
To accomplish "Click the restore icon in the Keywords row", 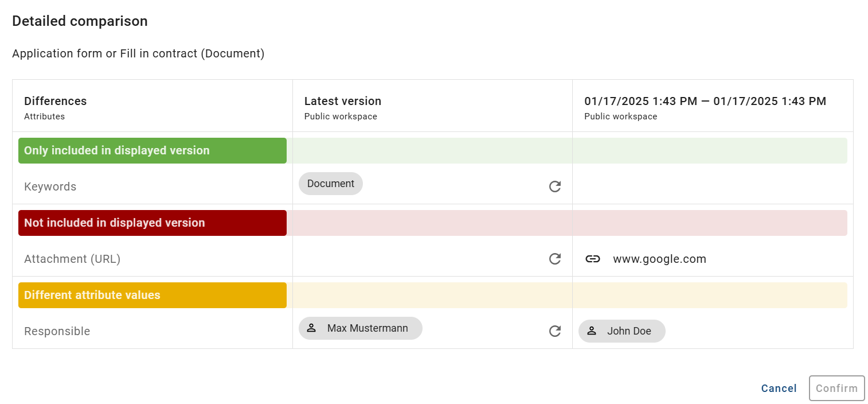I will [x=554, y=187].
